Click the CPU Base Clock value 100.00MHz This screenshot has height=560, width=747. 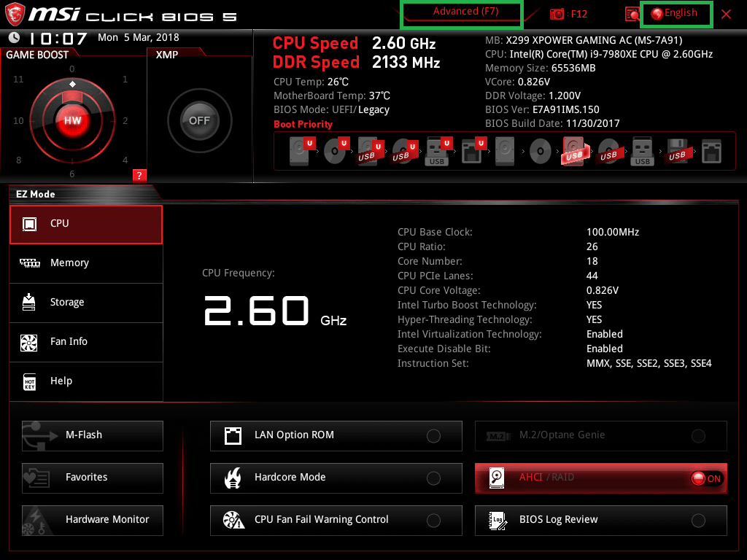[613, 232]
